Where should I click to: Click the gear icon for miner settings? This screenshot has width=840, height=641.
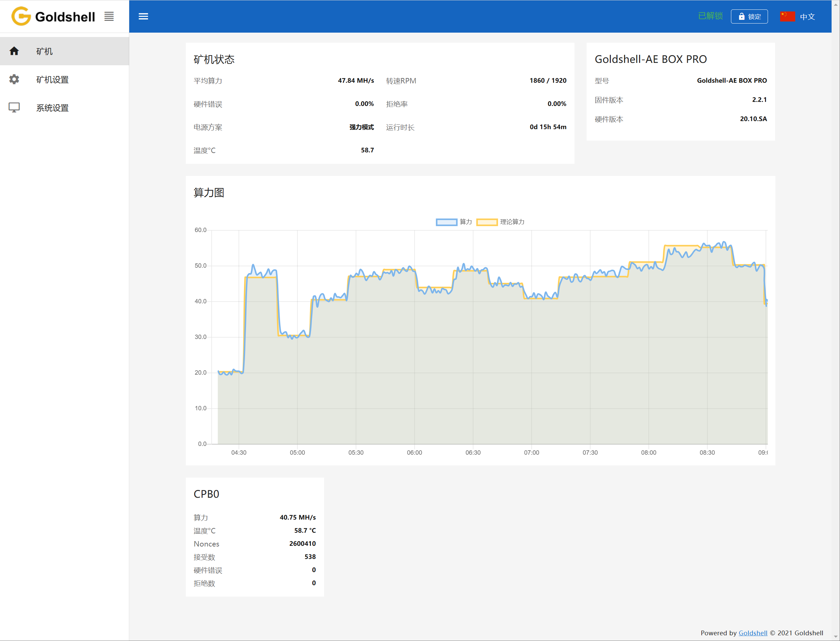coord(14,79)
